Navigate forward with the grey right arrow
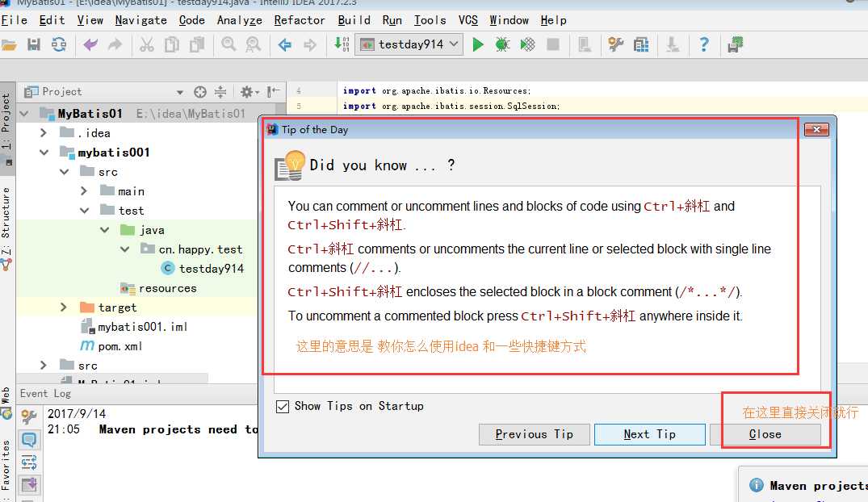The image size is (868, 502). pyautogui.click(x=309, y=45)
